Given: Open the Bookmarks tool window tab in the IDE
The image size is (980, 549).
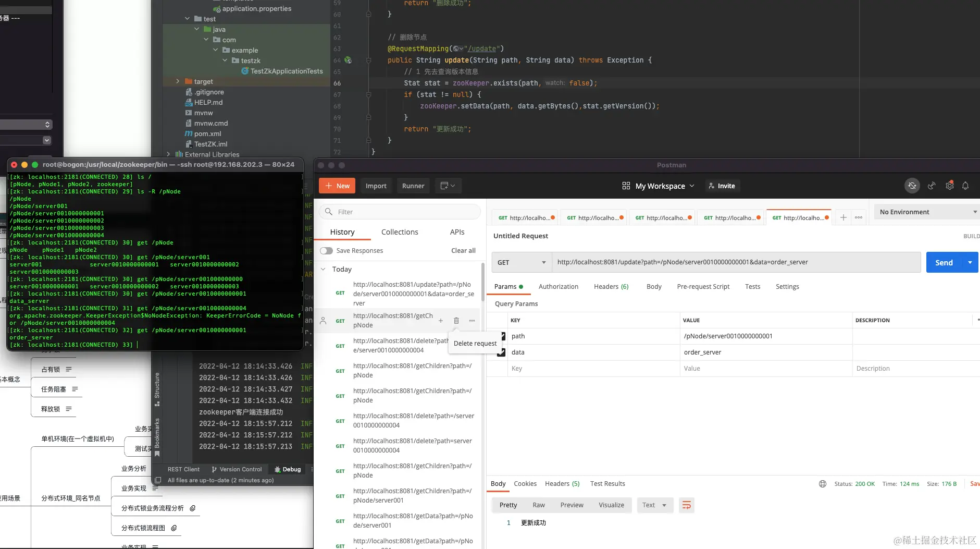Looking at the screenshot, I should pyautogui.click(x=157, y=437).
